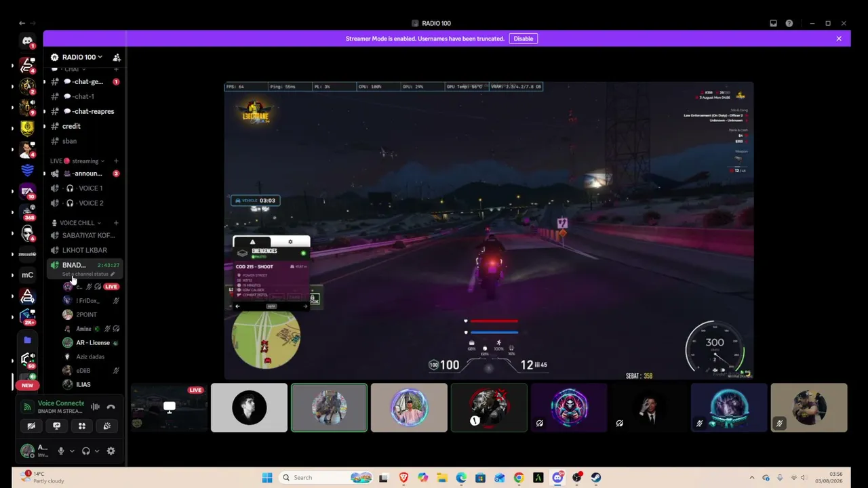This screenshot has height=488, width=868.
Task: Join the SABA7IYAT KOF voice channel
Action: (85, 235)
